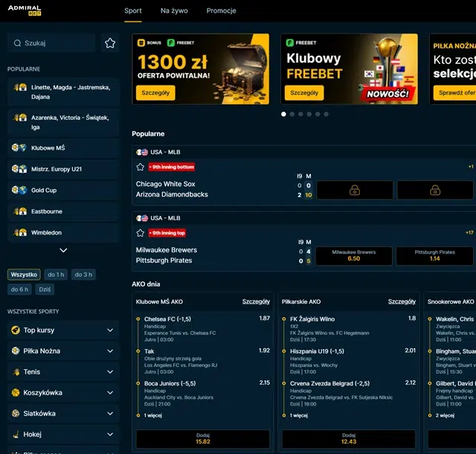Screen dimensions: 476x454
Task: Favorite the Chicago White Sox match star
Action: pos(140,167)
